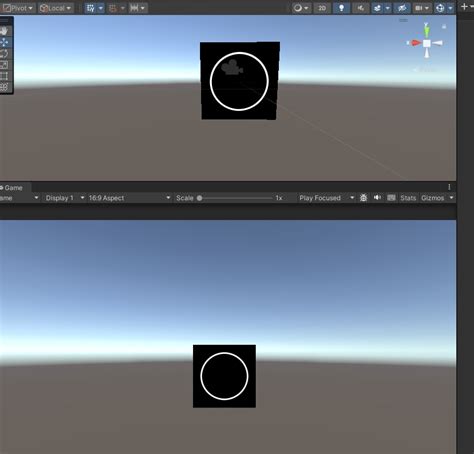Click the center cube of orientation gizmo
This screenshot has width=474, height=454.
click(x=427, y=43)
